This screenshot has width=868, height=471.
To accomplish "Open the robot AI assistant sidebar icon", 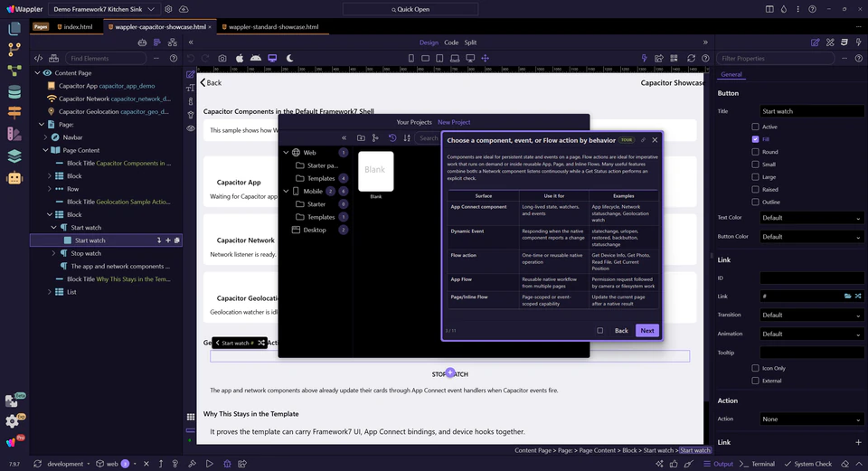I will (x=14, y=178).
